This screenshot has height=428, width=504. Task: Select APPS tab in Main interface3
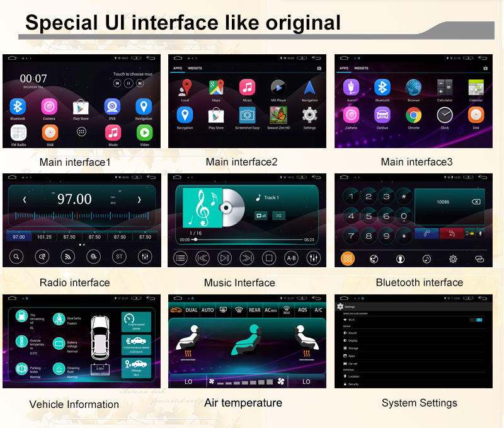click(x=344, y=68)
